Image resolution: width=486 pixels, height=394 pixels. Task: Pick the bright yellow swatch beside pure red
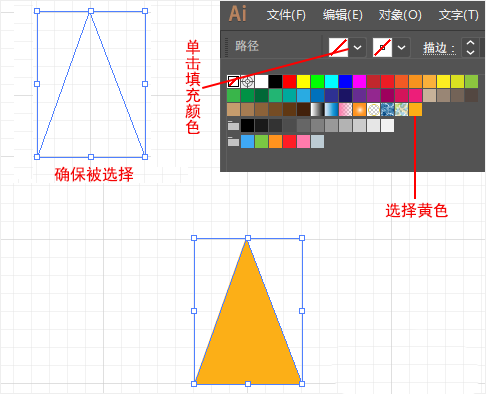(x=303, y=81)
